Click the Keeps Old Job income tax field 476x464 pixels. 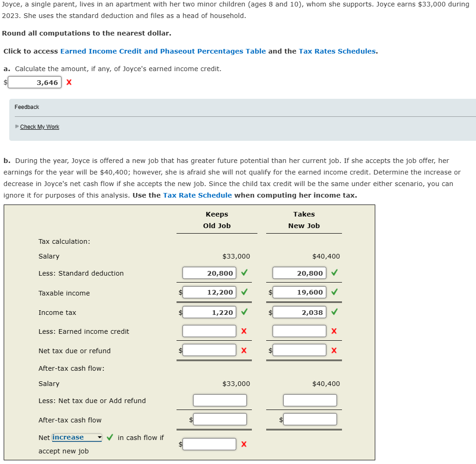point(209,312)
